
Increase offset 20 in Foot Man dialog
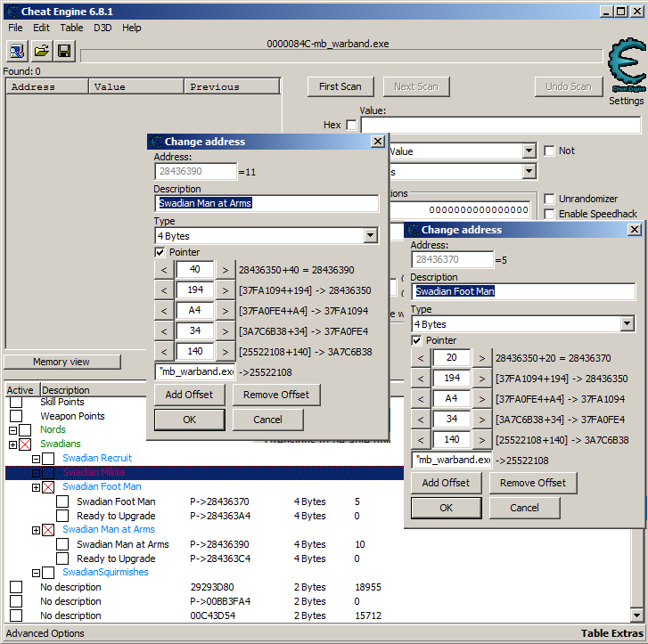[x=482, y=358]
